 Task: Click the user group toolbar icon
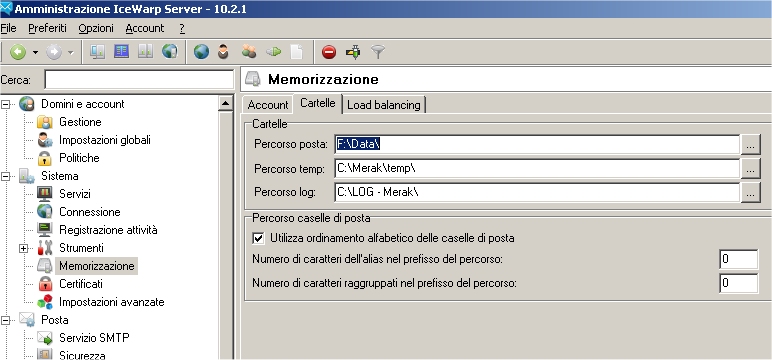tap(249, 51)
